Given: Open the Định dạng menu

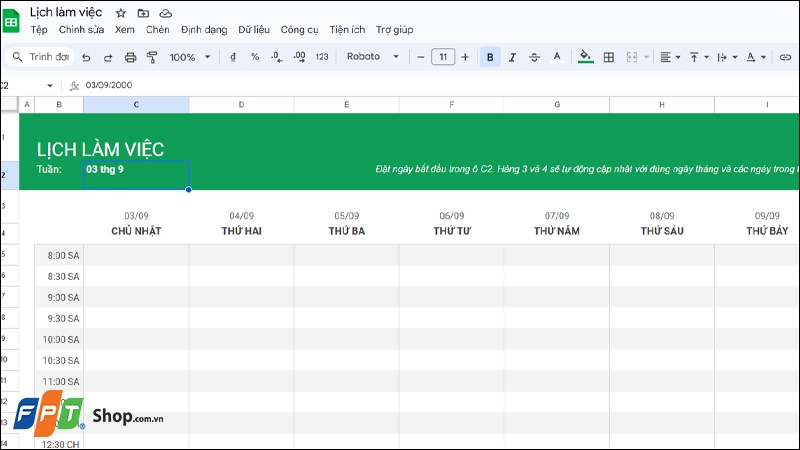Looking at the screenshot, I should pyautogui.click(x=204, y=30).
